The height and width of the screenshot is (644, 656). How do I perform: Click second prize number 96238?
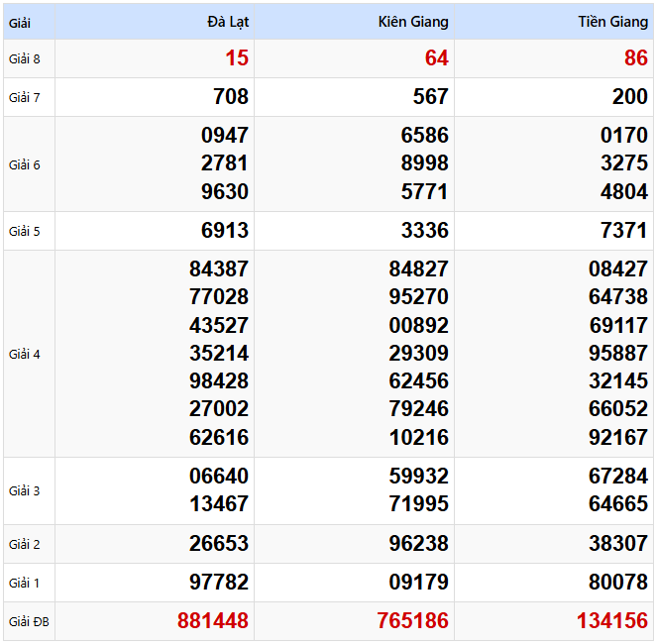point(418,544)
